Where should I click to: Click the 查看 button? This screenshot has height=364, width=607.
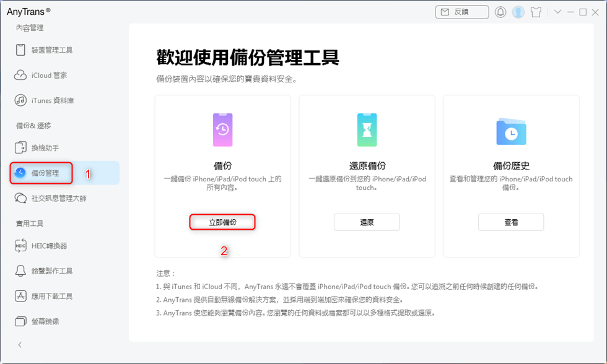tap(511, 222)
